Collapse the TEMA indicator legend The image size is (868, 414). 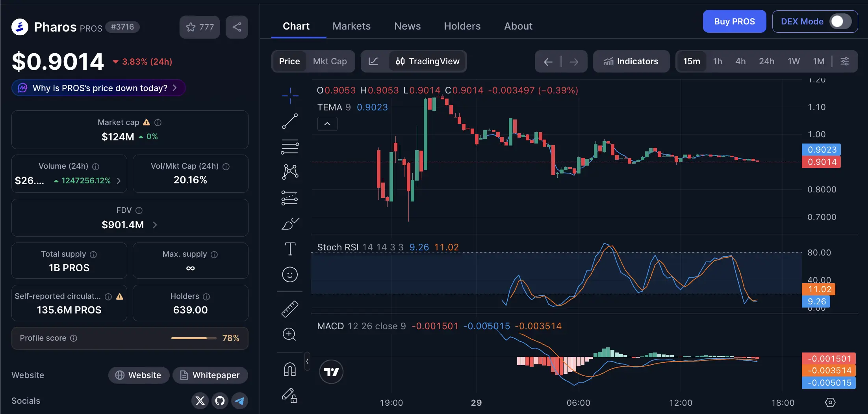point(327,123)
